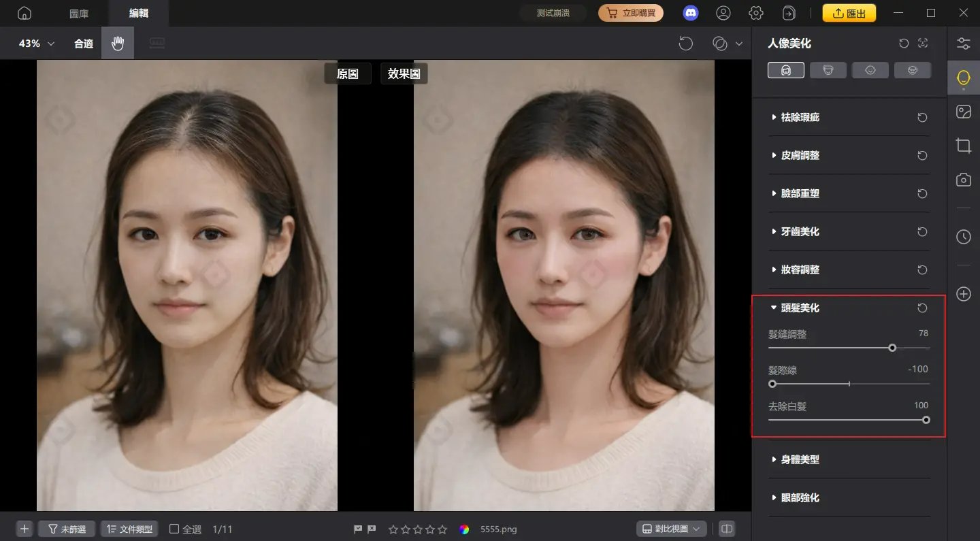Toggle the 全選 checkbox in bottom bar

pyautogui.click(x=173, y=528)
